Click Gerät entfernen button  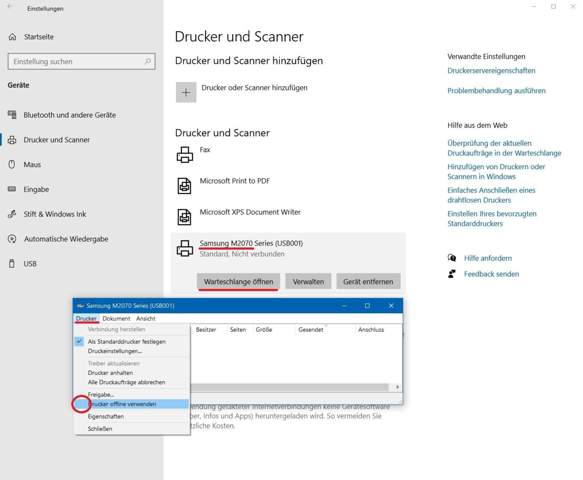coord(368,282)
